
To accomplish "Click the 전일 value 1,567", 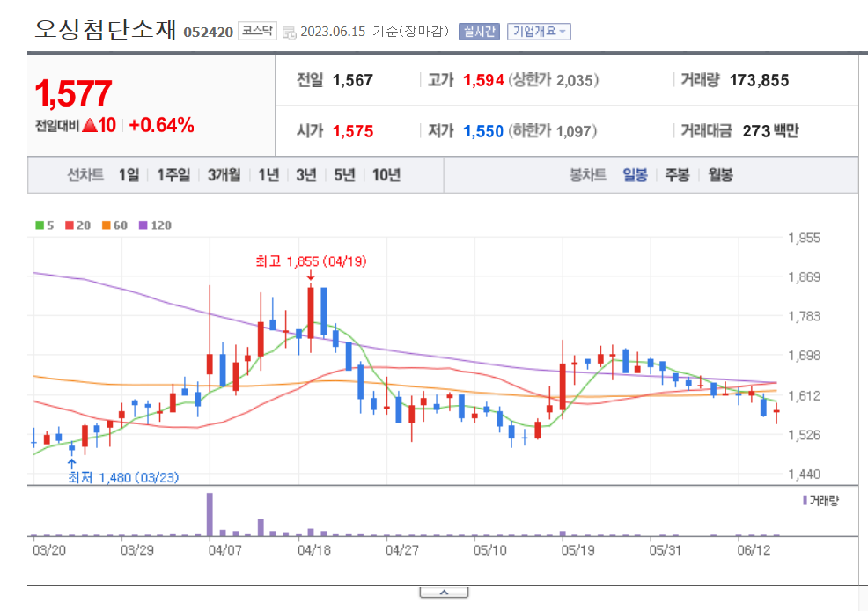I will (x=353, y=80).
